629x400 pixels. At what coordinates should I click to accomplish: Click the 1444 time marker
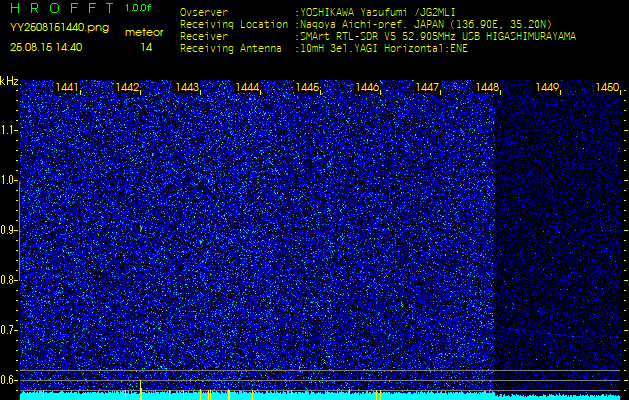(247, 87)
